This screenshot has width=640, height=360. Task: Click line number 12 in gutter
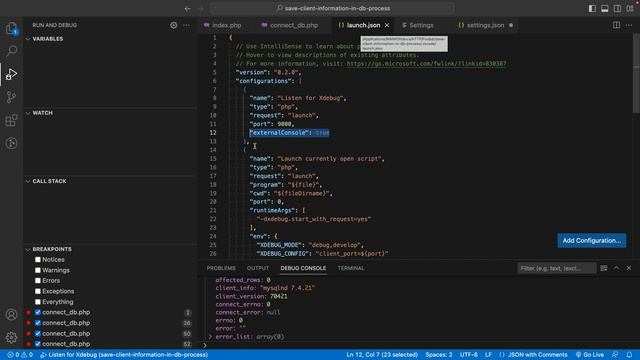pyautogui.click(x=213, y=133)
